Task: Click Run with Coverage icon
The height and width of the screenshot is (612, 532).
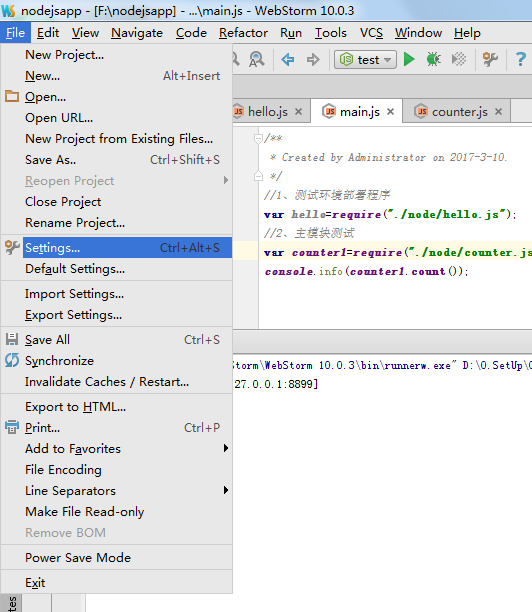Action: tap(459, 59)
